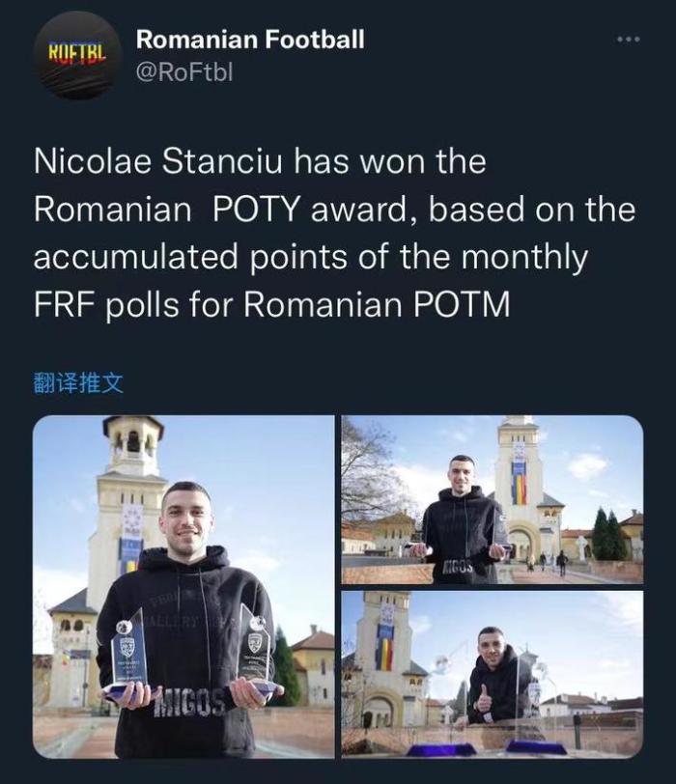
Task: View the top-right photo with church tower
Action: 492,499
